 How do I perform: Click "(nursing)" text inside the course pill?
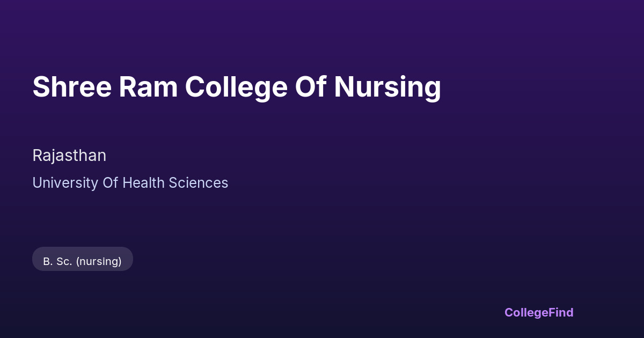[99, 261]
